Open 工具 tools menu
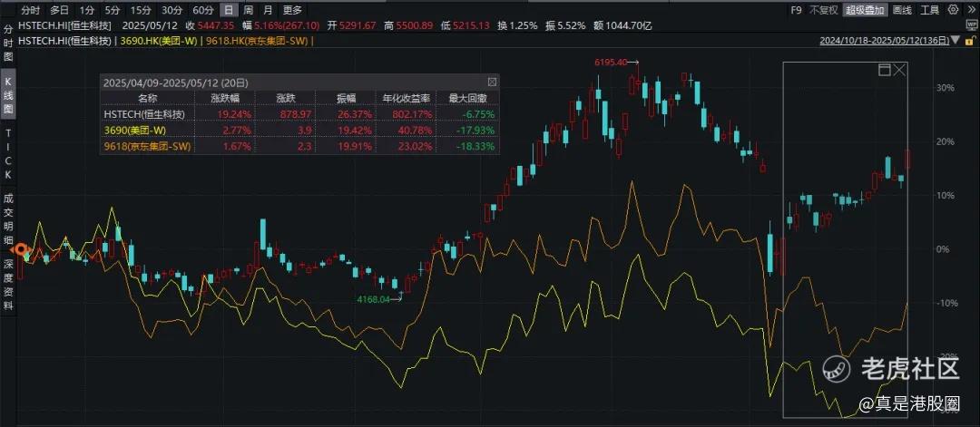Screen dimensions: 980x427 [930, 10]
